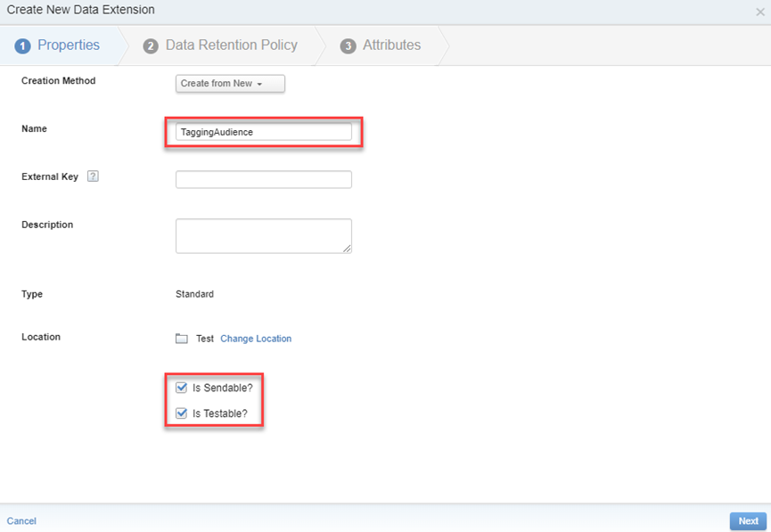
Task: Click the Location folder icon
Action: (x=182, y=339)
